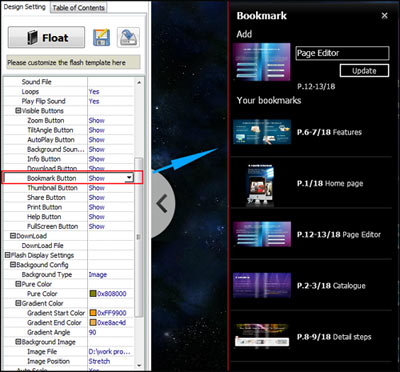The image size is (400, 372).
Task: Click the Pure Color 0x808000 swatch
Action: pos(93,294)
